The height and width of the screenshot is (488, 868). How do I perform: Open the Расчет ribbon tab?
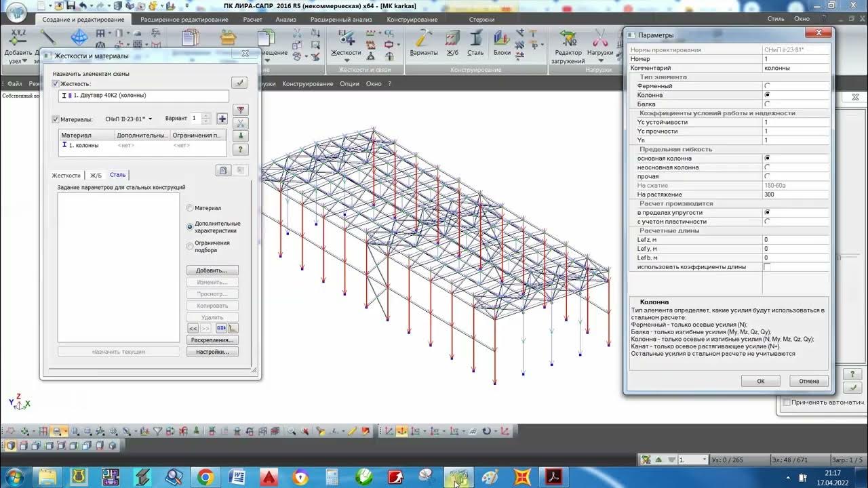tap(252, 20)
